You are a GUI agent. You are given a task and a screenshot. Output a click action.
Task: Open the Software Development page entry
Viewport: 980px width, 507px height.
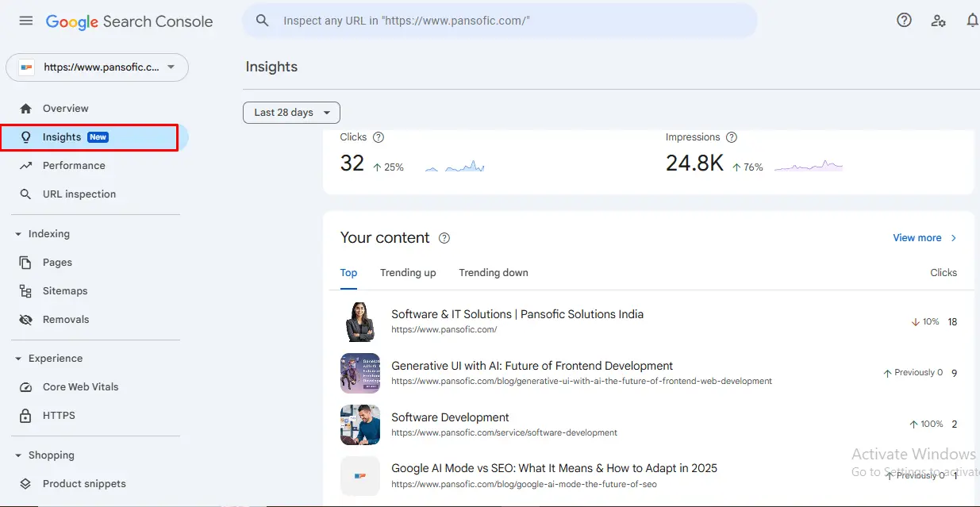pyautogui.click(x=450, y=417)
